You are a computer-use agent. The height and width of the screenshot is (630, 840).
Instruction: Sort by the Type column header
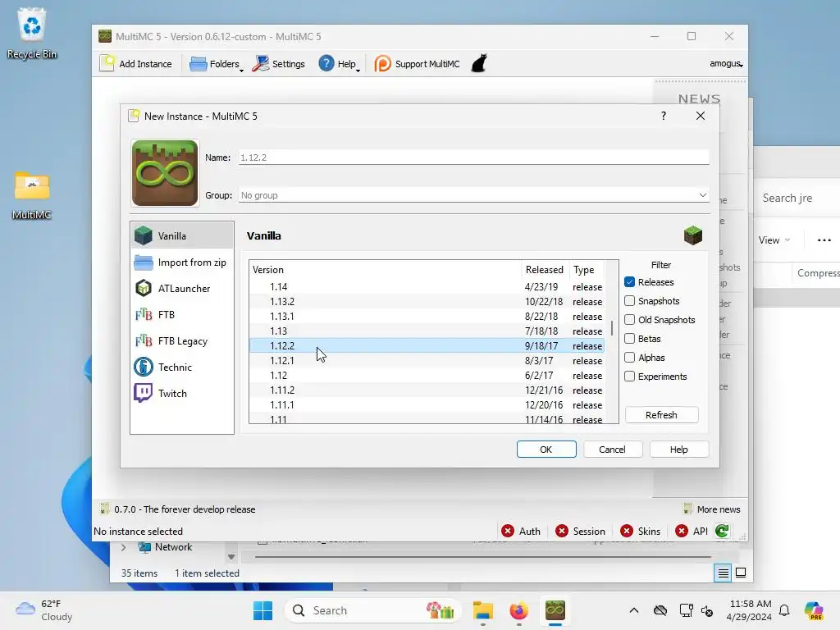click(587, 269)
